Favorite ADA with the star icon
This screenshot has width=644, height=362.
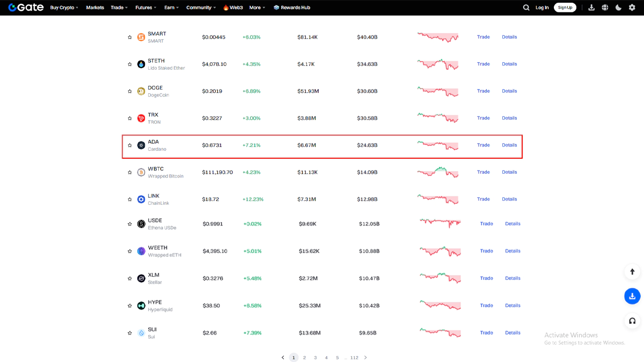(x=129, y=145)
